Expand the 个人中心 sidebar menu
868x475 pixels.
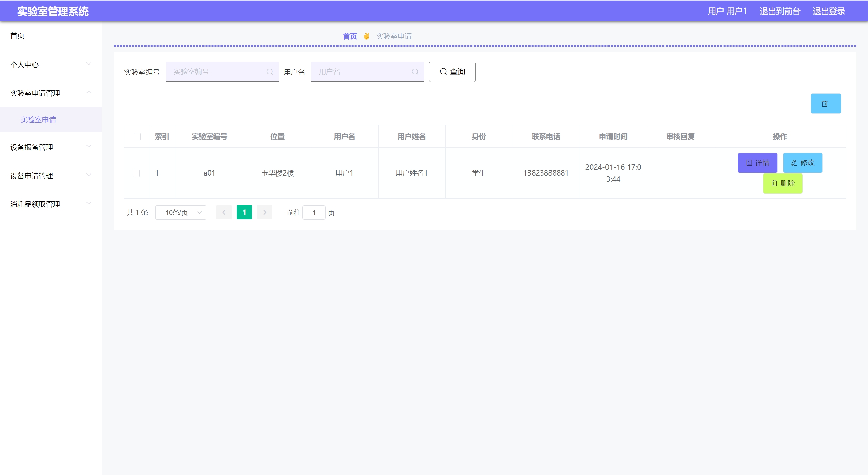51,65
